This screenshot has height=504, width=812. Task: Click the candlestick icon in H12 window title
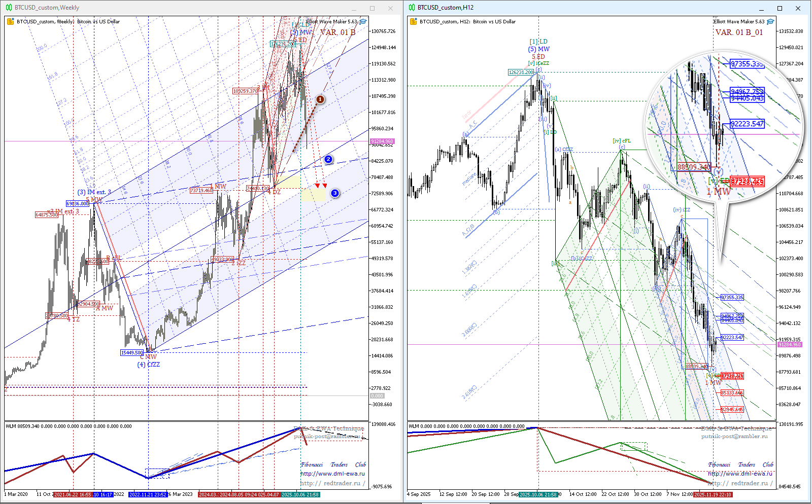point(411,8)
